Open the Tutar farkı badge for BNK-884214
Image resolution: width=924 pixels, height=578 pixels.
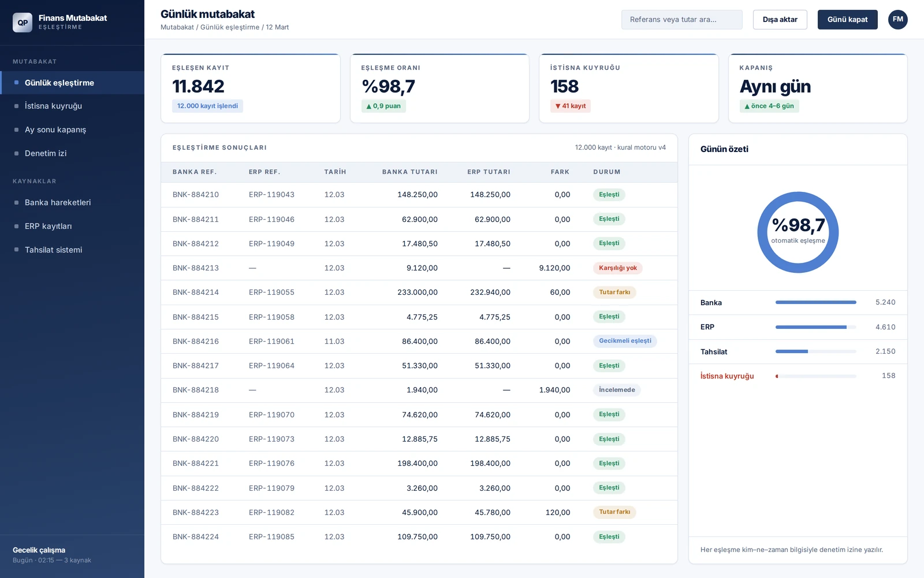tap(614, 292)
